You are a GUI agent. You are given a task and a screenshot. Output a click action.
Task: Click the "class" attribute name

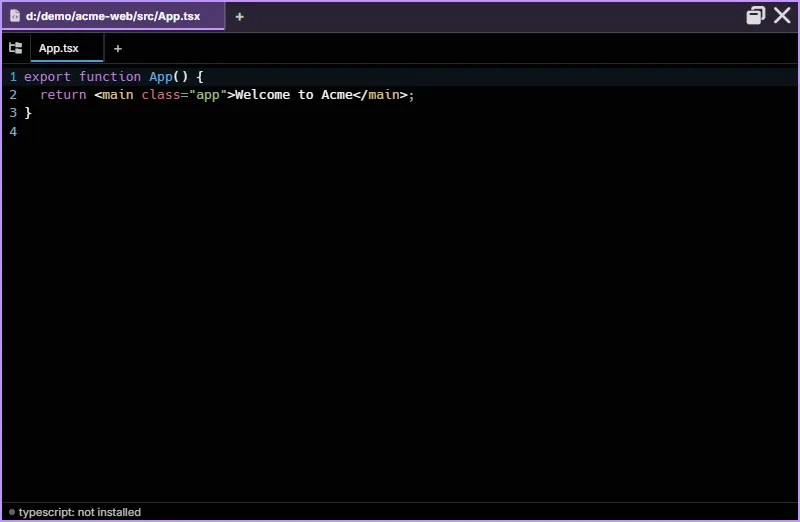(x=161, y=95)
